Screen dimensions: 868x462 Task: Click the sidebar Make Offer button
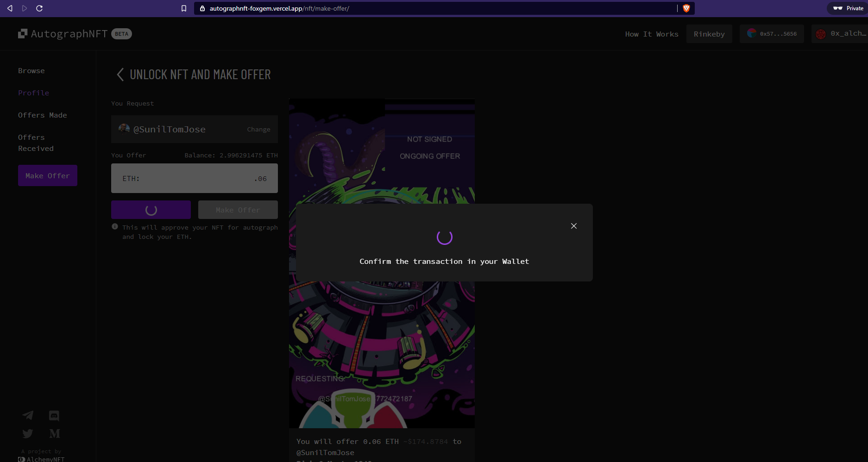(48, 175)
